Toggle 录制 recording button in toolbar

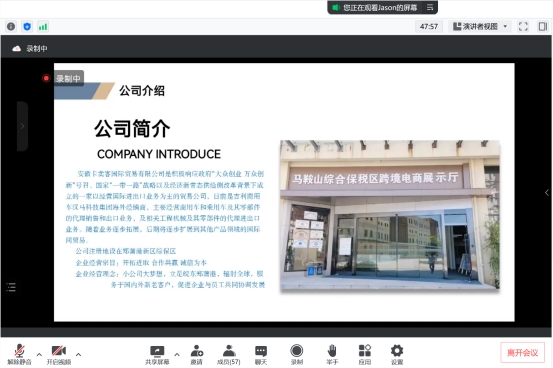point(297,355)
